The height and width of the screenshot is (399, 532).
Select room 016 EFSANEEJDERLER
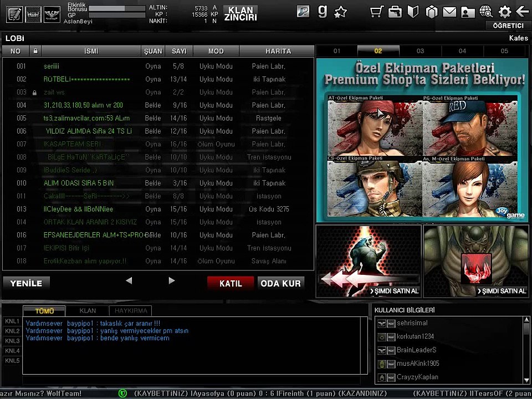[x=158, y=235]
